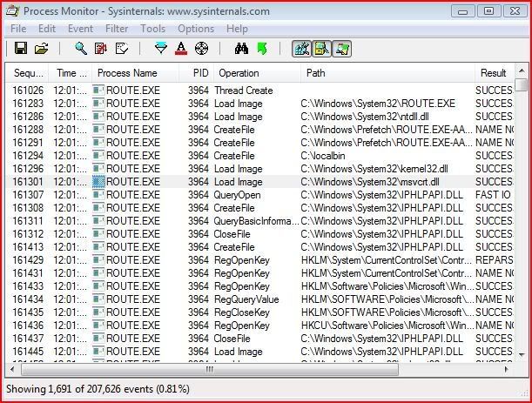Open the Tools menu
Image resolution: width=532 pixels, height=403 pixels.
tap(153, 29)
